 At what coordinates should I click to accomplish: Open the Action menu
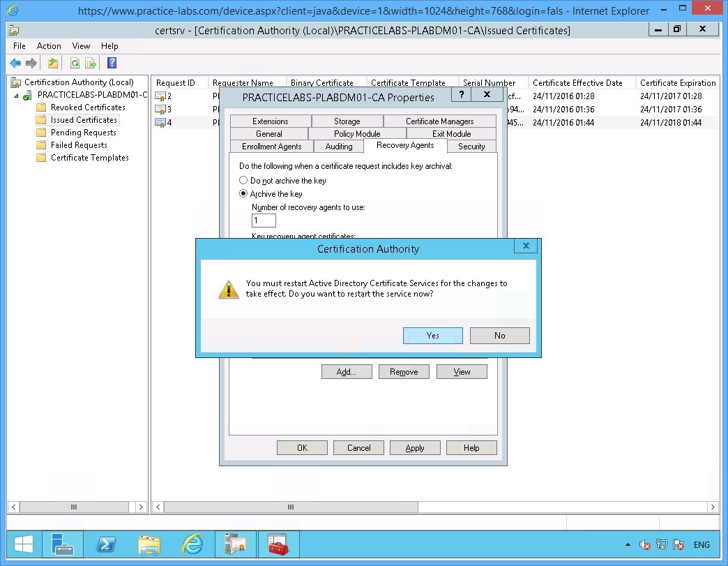point(49,46)
